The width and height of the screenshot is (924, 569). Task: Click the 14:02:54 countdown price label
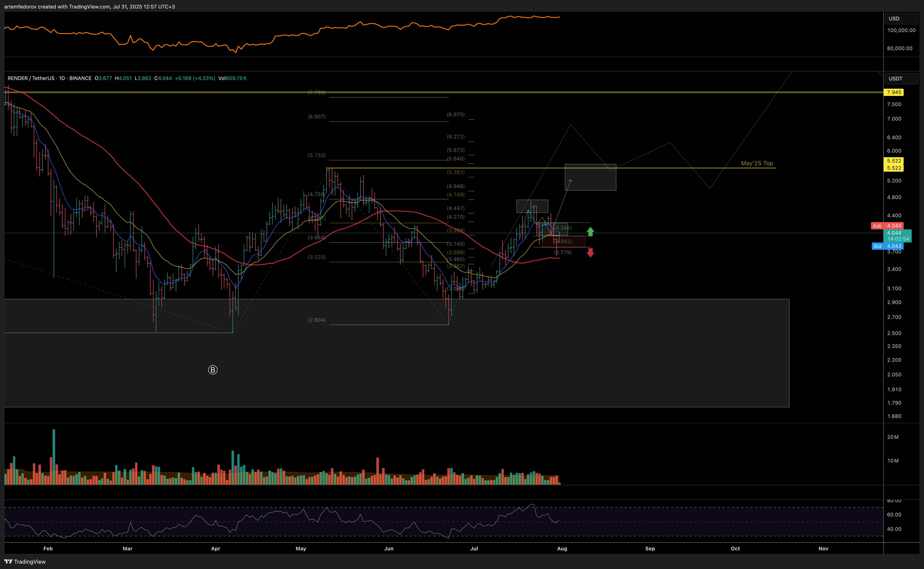click(898, 239)
